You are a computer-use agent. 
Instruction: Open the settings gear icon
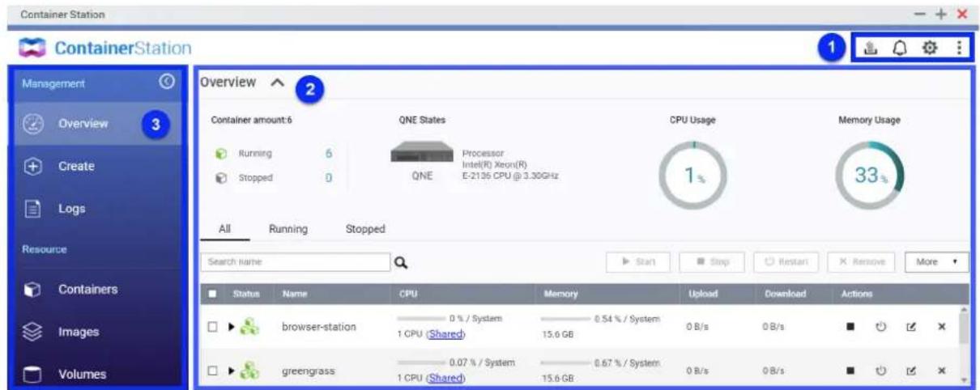coord(930,49)
